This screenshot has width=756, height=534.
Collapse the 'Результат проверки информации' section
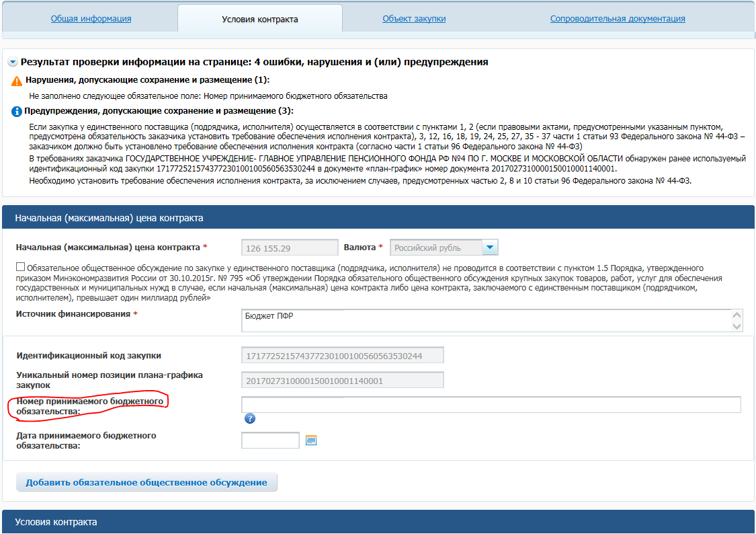13,63
